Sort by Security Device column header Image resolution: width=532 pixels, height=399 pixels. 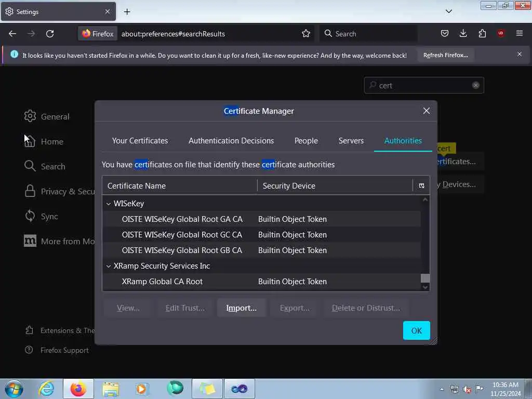(x=335, y=185)
